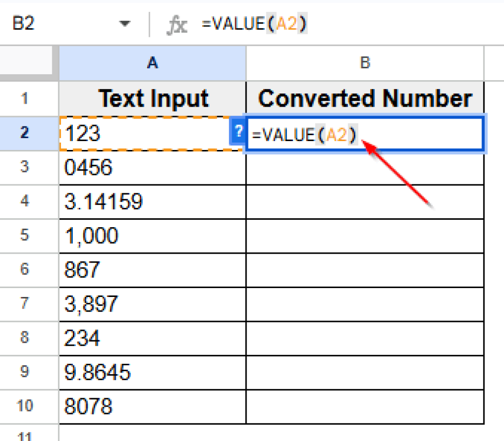Select empty cell B7 next to 3,897

click(x=365, y=304)
